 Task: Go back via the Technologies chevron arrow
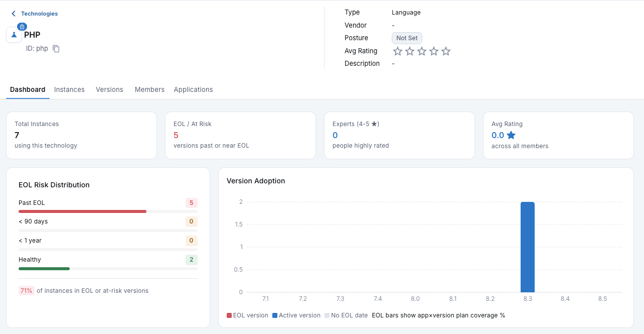click(14, 14)
